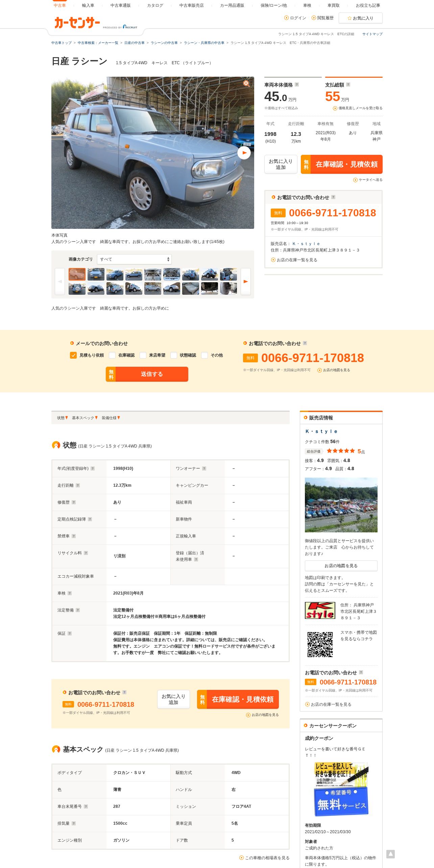Click the help icon beside 排気量

(x=74, y=823)
